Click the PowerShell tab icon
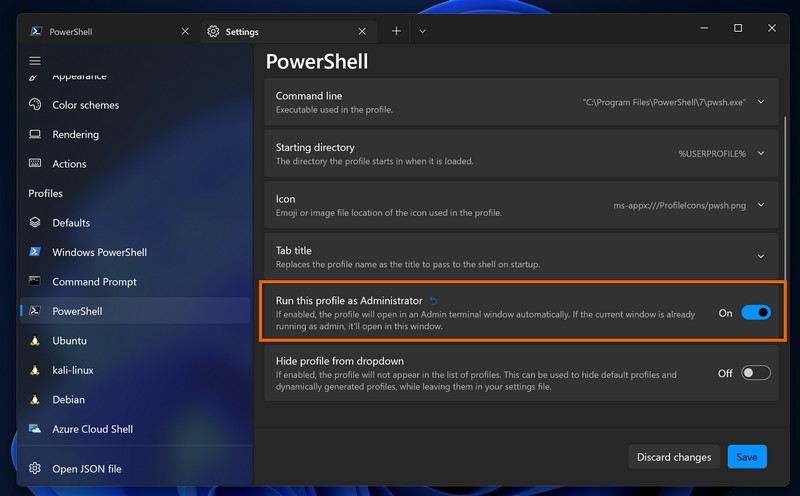800x496 pixels. point(36,31)
